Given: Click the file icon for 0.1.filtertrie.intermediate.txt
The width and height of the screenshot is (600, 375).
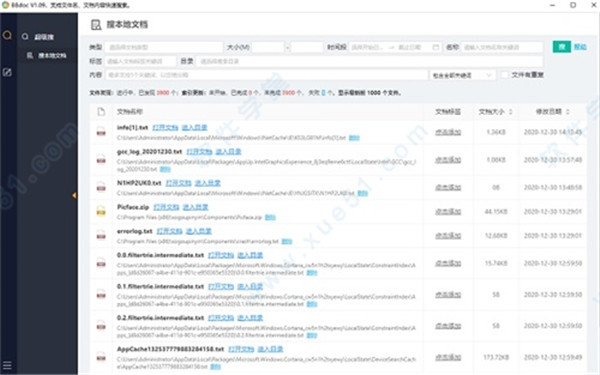Looking at the screenshot, I should [x=101, y=295].
